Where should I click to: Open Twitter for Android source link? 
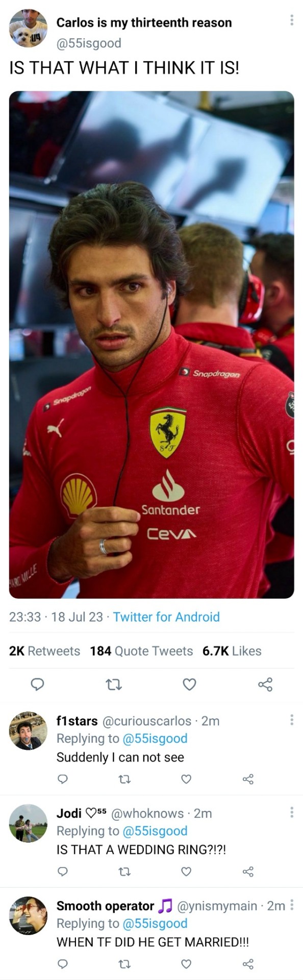click(166, 617)
